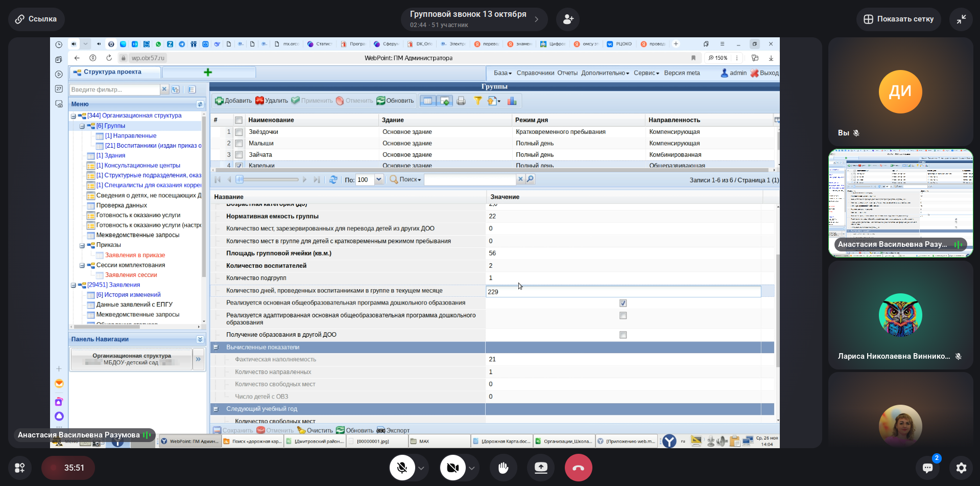Turn on your camera
The image size is (980, 486).
pyautogui.click(x=452, y=468)
